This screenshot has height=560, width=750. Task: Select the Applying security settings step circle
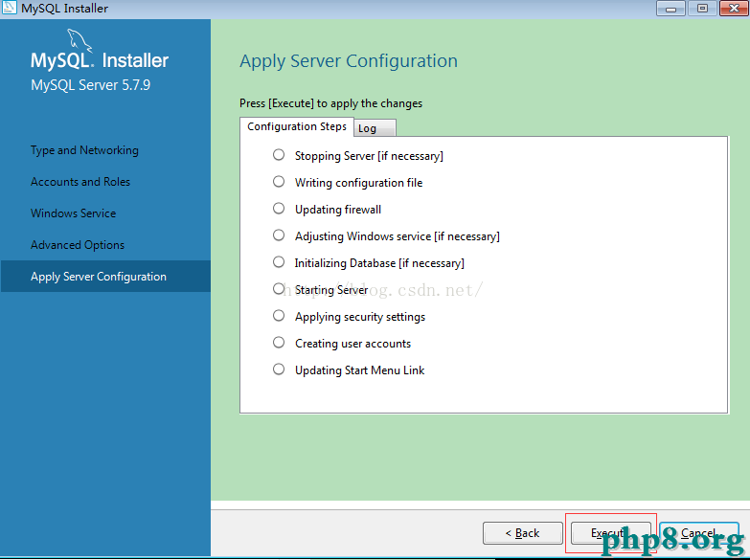279,316
